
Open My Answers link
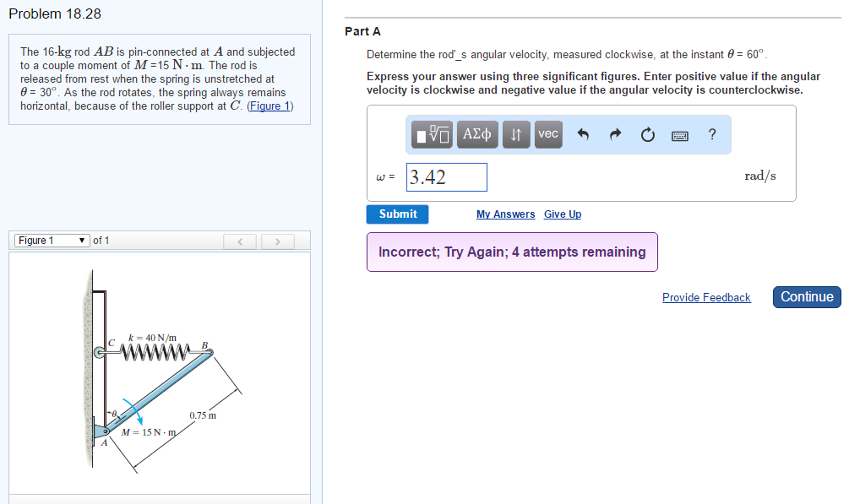[505, 214]
